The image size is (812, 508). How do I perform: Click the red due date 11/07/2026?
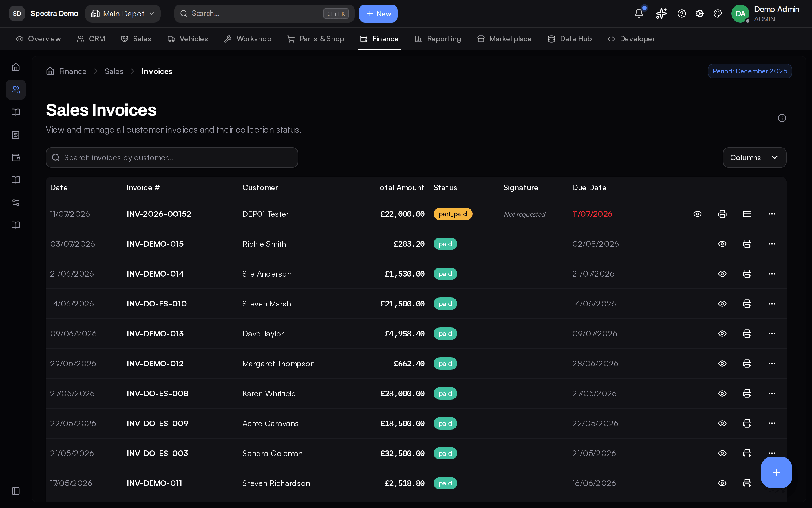(592, 214)
